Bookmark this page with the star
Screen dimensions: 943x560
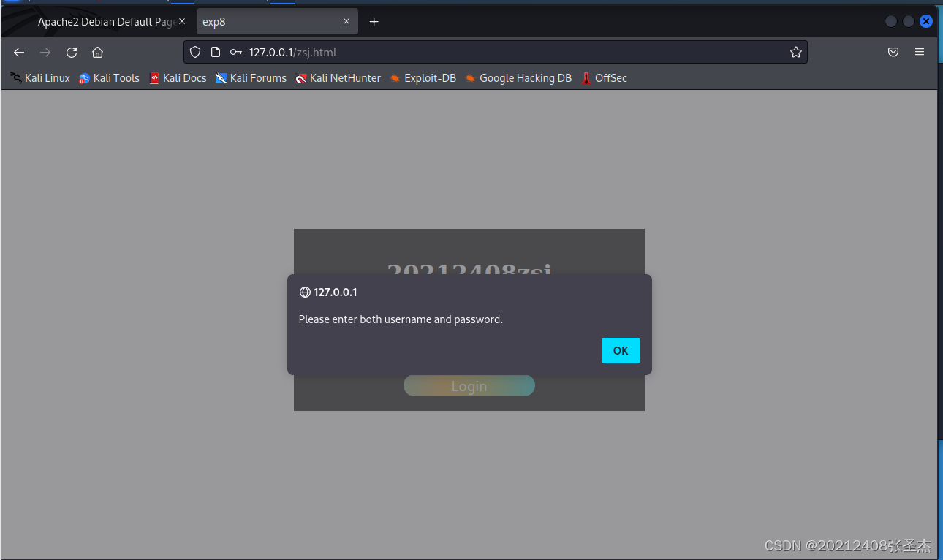click(x=796, y=52)
